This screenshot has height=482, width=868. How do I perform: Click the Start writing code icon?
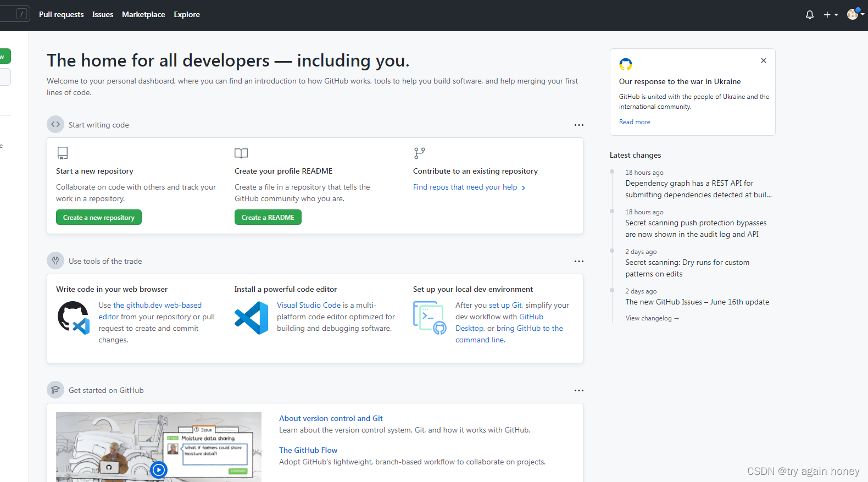pos(55,124)
